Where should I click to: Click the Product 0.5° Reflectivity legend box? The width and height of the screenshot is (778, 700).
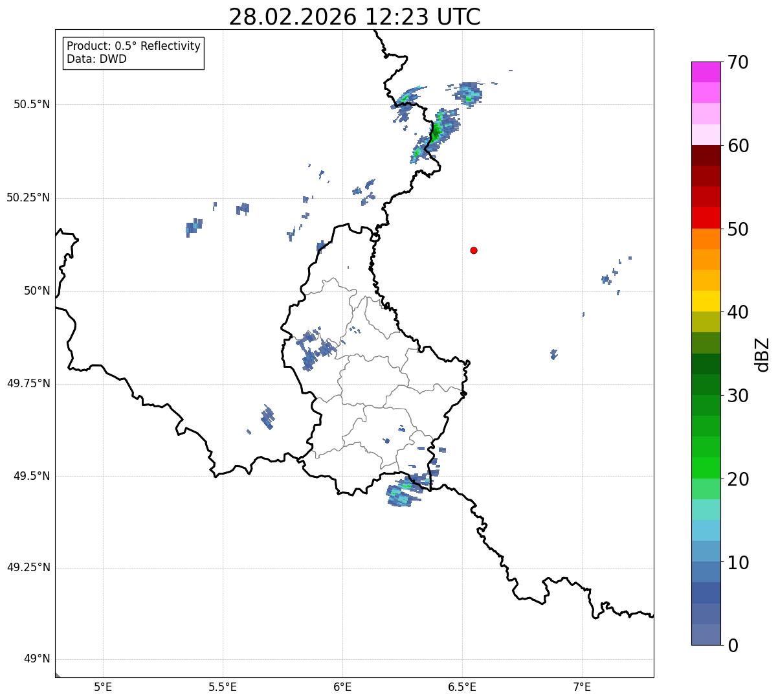pyautogui.click(x=134, y=53)
